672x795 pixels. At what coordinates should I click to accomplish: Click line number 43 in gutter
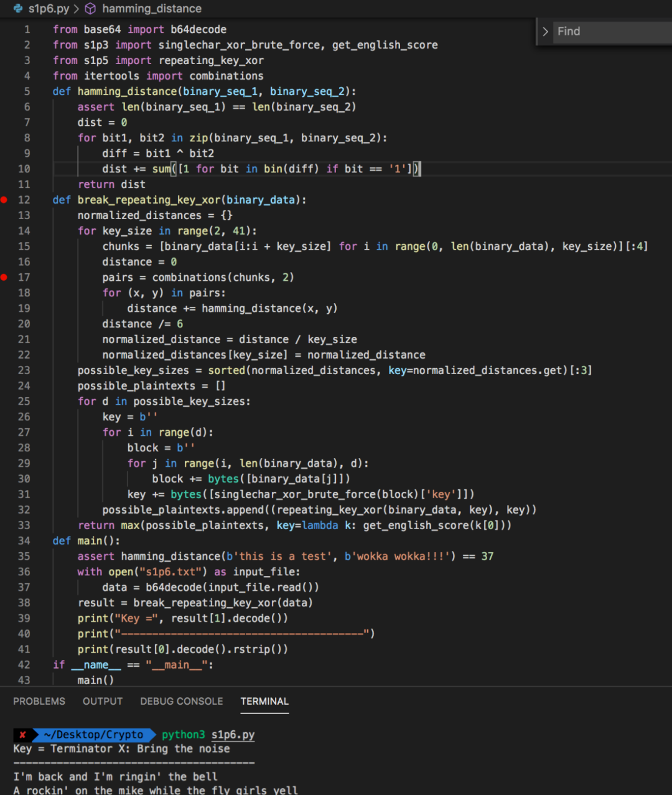[24, 680]
